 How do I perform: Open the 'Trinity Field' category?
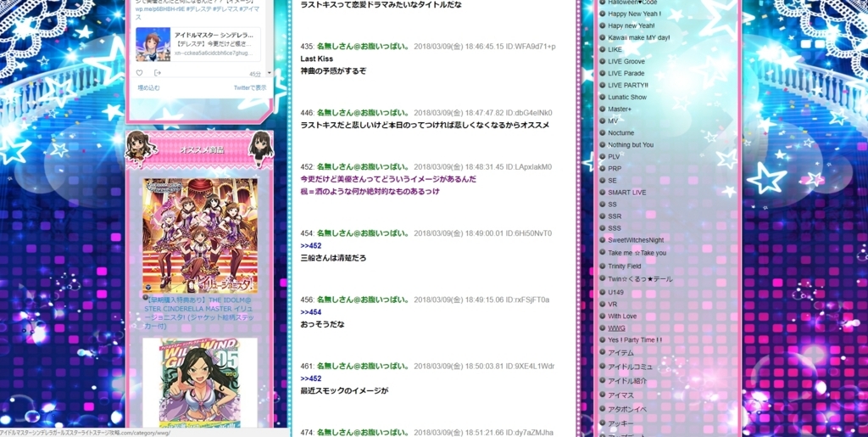625,266
